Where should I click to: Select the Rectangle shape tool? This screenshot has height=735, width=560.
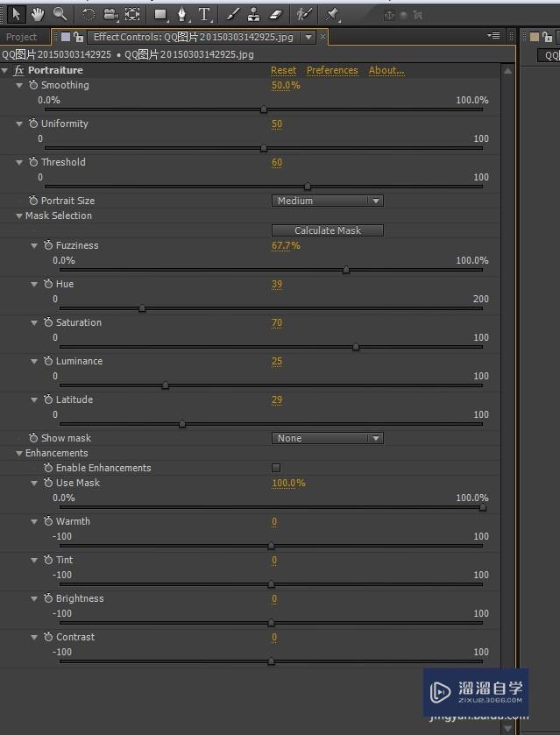[x=159, y=14]
